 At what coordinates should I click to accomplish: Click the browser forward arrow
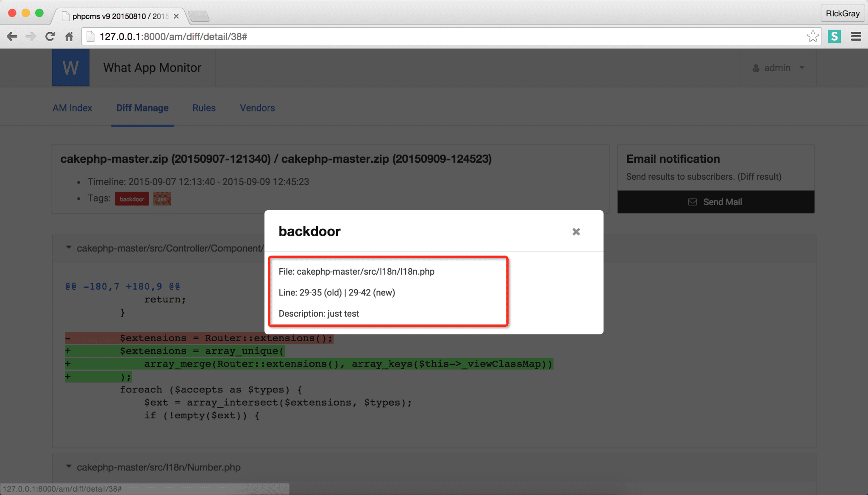pos(31,36)
